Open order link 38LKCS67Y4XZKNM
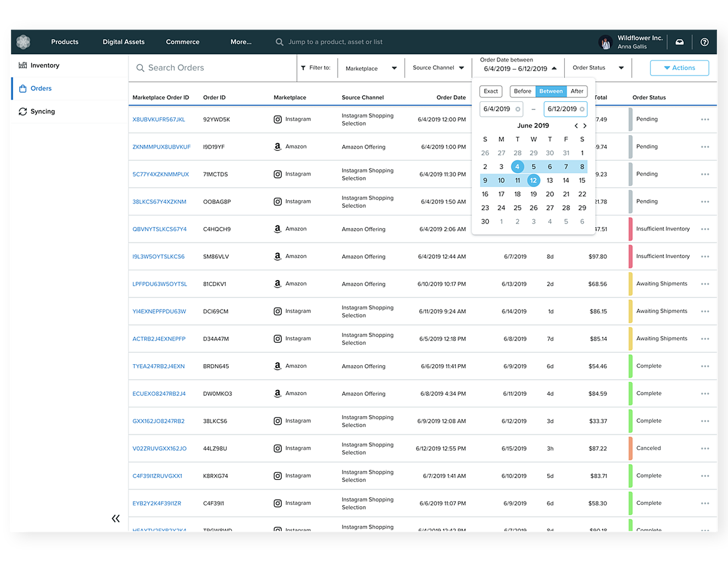Viewport: 728px width, 577px height. click(159, 202)
